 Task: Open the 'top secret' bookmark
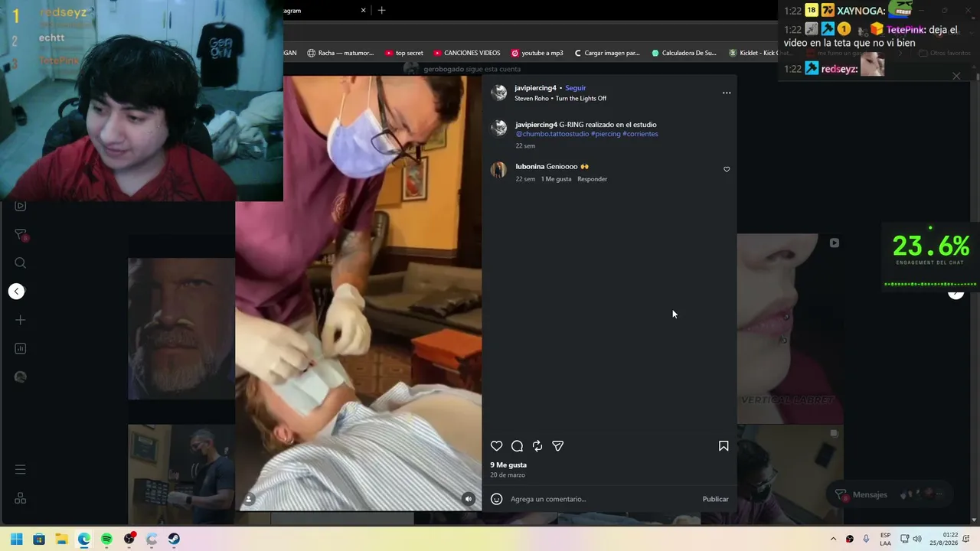coord(403,53)
